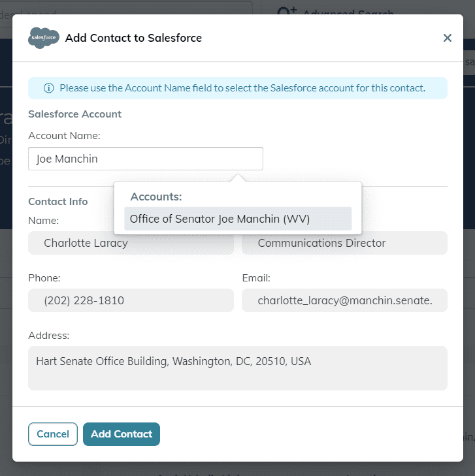The width and height of the screenshot is (475, 476).
Task: Click the Advanced Search icon behind the dialog
Action: coord(286,13)
